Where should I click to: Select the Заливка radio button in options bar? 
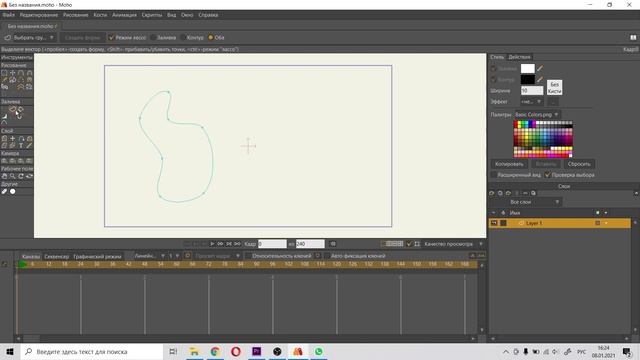click(153, 38)
